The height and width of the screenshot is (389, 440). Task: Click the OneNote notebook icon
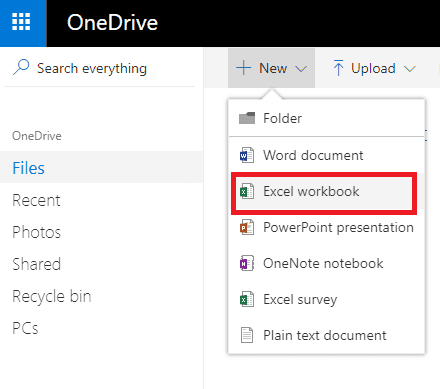tap(247, 263)
